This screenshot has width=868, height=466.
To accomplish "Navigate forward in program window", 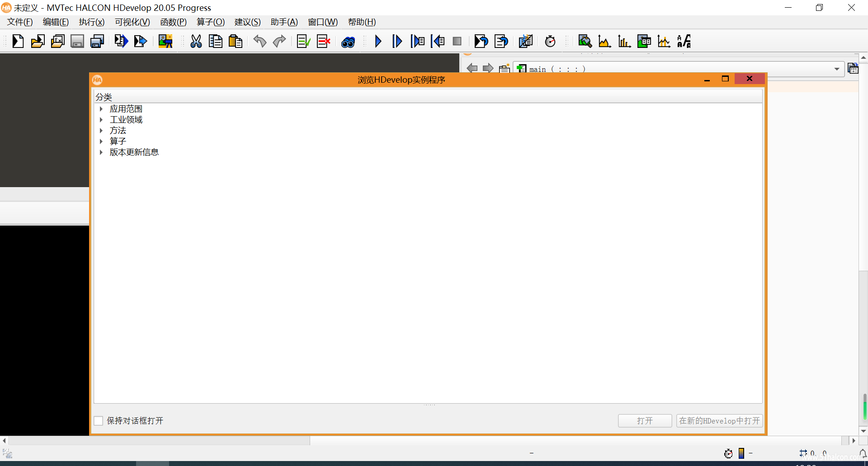I will tap(488, 68).
